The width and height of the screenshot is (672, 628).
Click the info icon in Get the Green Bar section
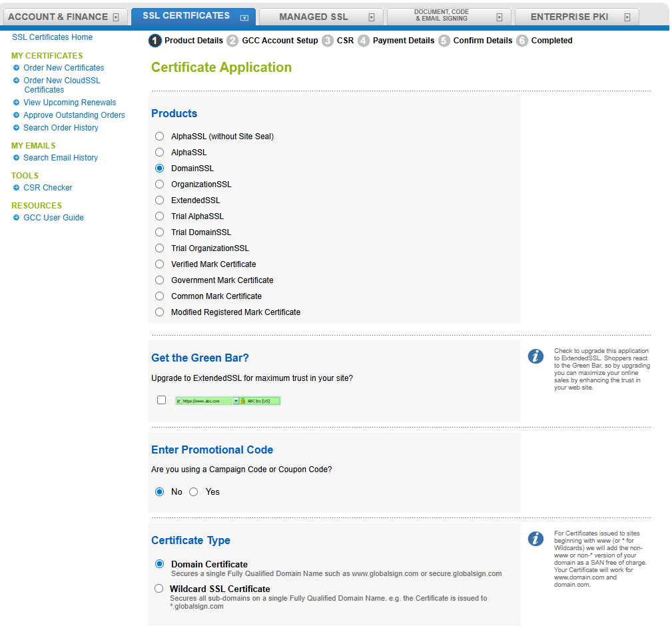coord(536,356)
